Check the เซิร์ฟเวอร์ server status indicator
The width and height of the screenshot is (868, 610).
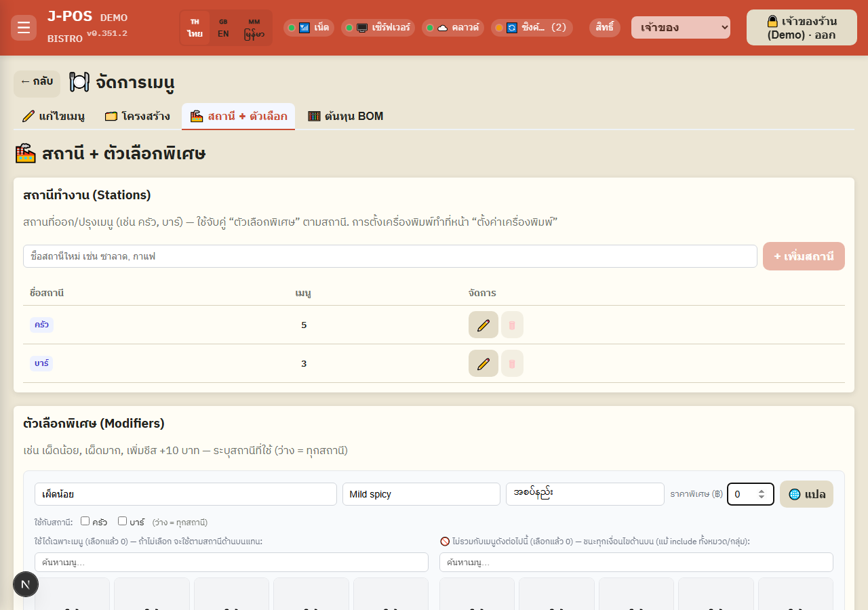click(378, 28)
